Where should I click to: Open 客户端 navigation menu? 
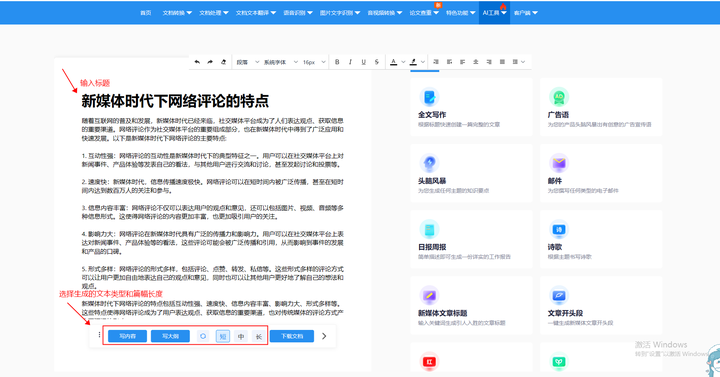[x=525, y=13]
